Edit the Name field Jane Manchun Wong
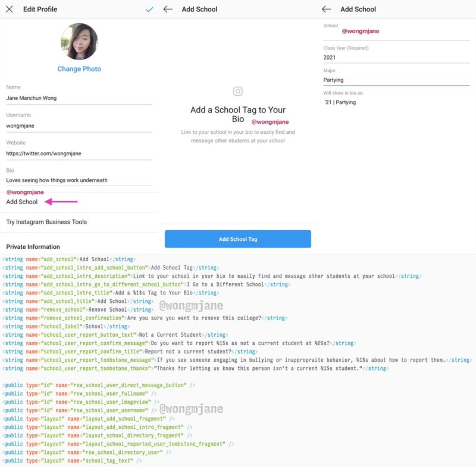 (79, 98)
